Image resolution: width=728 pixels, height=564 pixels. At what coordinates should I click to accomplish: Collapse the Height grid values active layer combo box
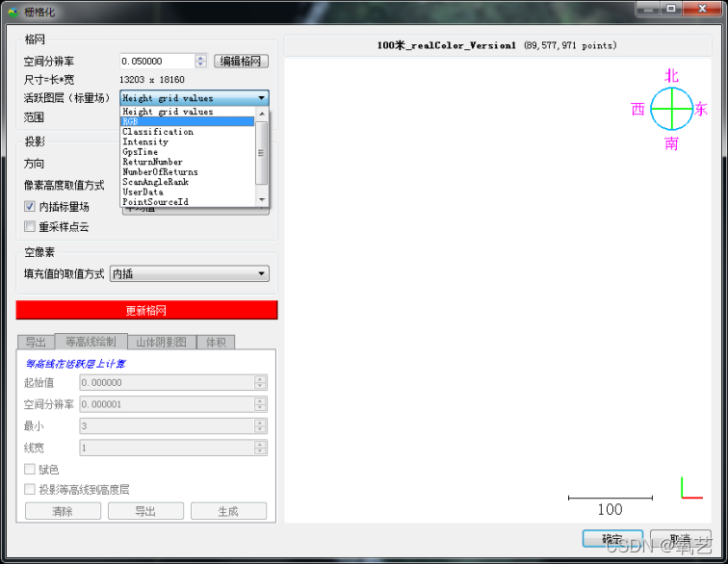point(195,98)
